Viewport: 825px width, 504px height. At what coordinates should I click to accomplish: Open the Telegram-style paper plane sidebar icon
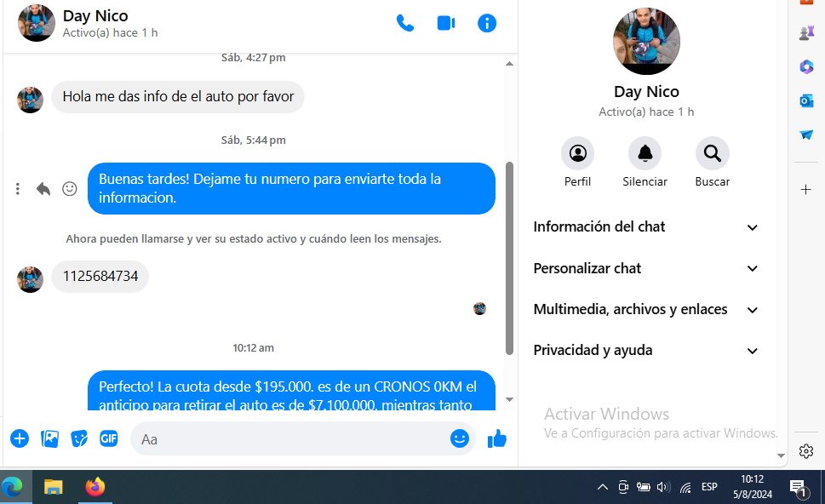click(806, 135)
